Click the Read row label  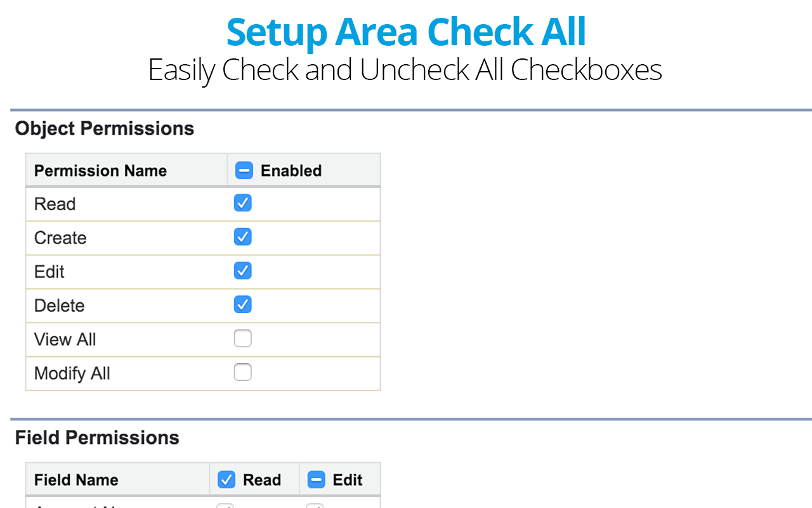point(55,204)
